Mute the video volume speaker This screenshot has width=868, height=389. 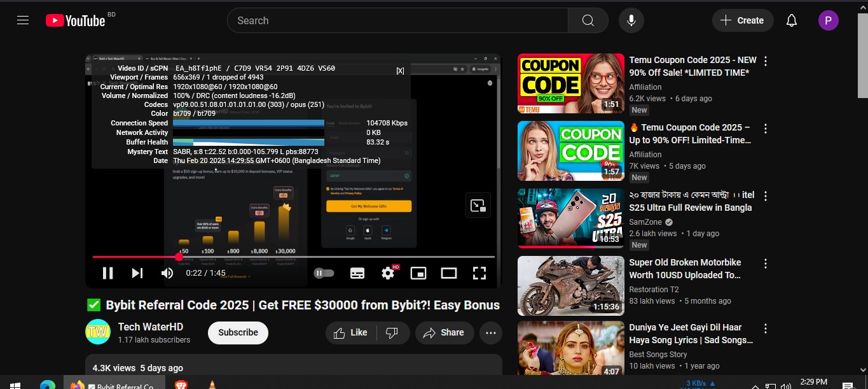pyautogui.click(x=167, y=273)
